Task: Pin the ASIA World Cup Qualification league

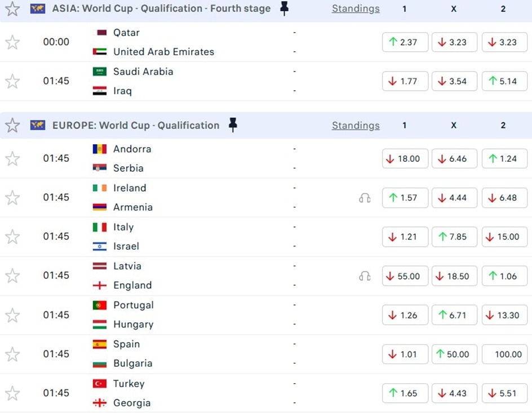Action: coord(285,8)
